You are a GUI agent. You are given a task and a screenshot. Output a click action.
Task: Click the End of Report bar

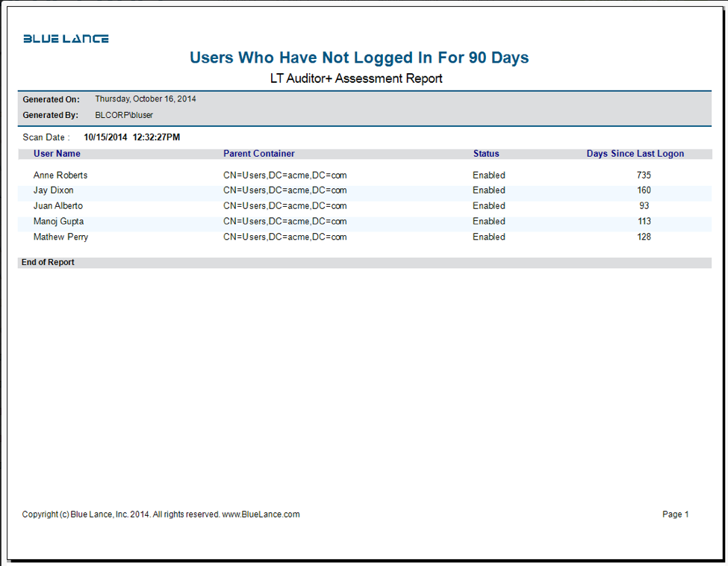364,262
